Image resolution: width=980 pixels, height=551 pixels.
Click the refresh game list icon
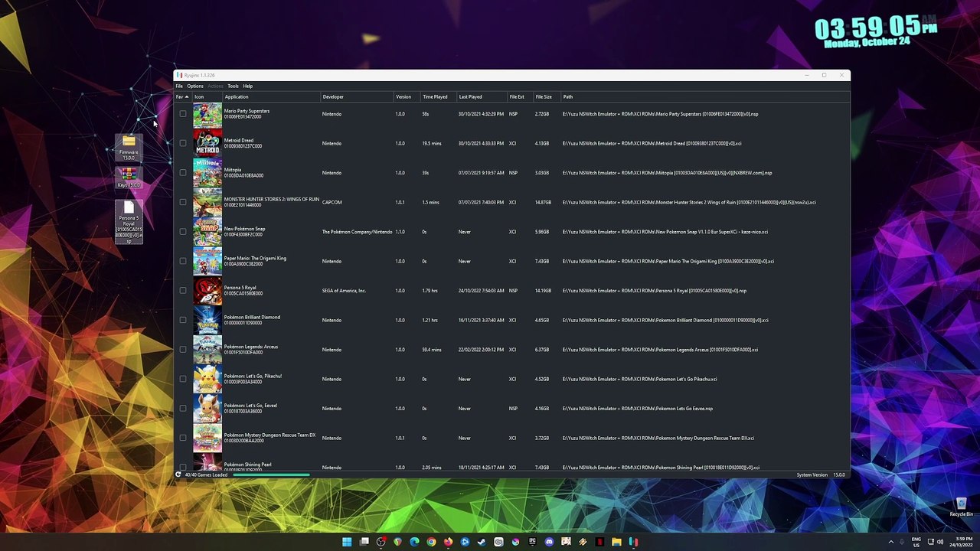178,474
